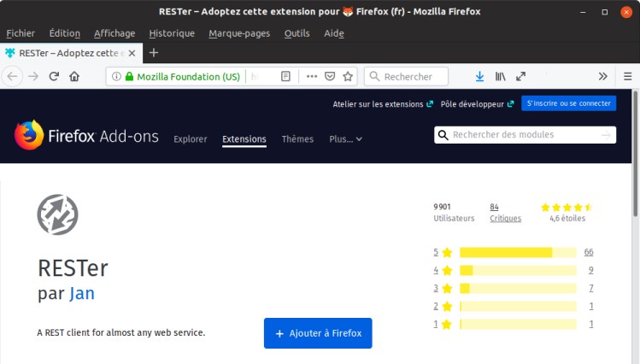Click the reload page icon
This screenshot has height=364, width=640.
[x=54, y=76]
